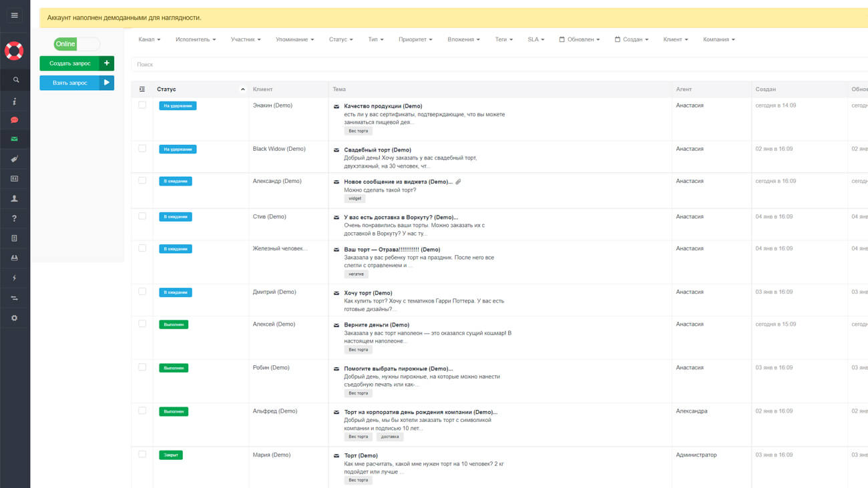Viewport: 868px width, 488px height.
Task: Sort by the Статус column header
Action: 167,89
